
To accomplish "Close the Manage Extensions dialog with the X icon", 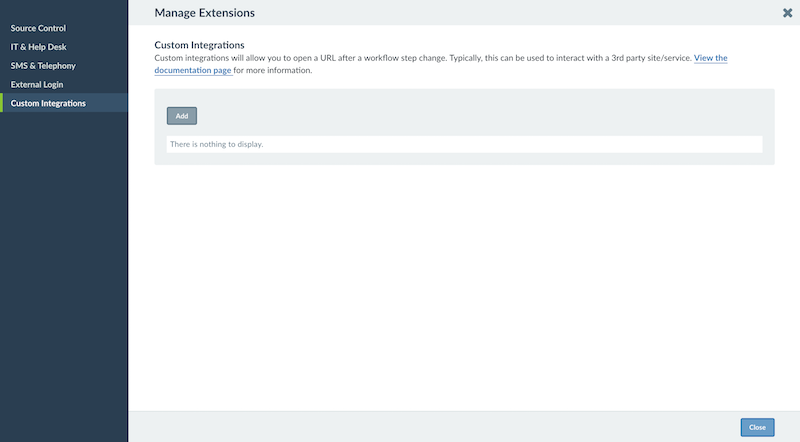I will (787, 13).
